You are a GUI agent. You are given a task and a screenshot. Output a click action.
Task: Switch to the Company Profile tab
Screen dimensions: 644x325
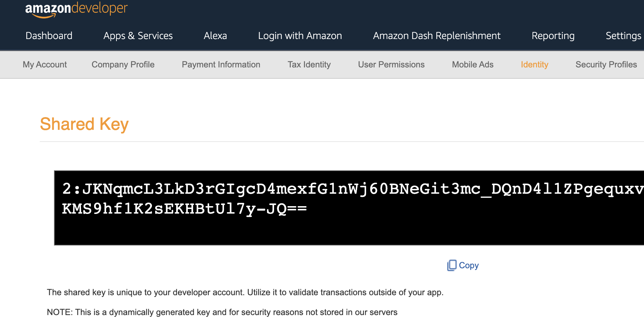point(123,64)
